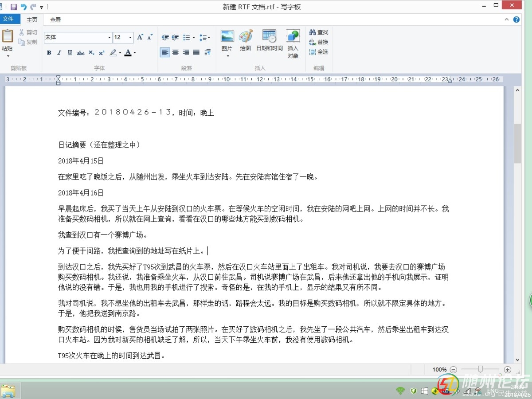
Task: Expand the line spacing dropdown
Action: tap(205, 38)
